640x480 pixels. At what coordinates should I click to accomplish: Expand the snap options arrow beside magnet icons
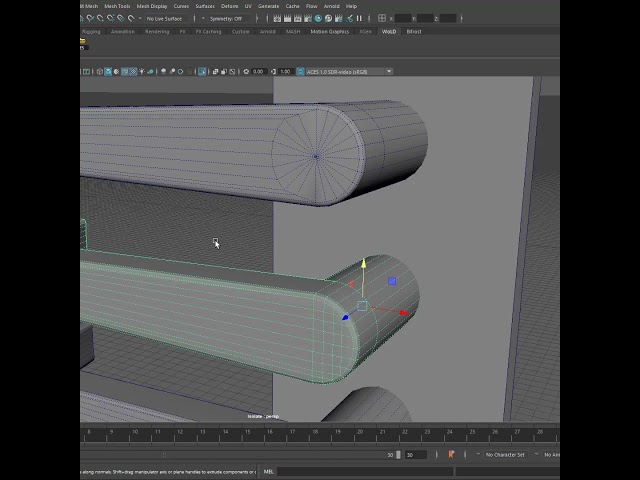pos(140,18)
